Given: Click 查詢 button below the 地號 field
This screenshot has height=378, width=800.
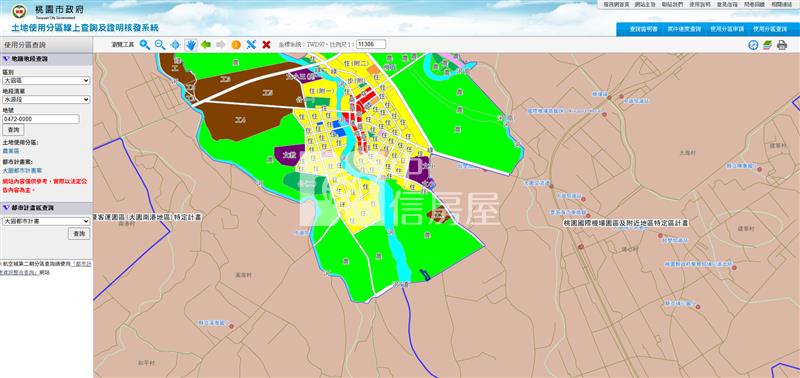Looking at the screenshot, I should (13, 130).
